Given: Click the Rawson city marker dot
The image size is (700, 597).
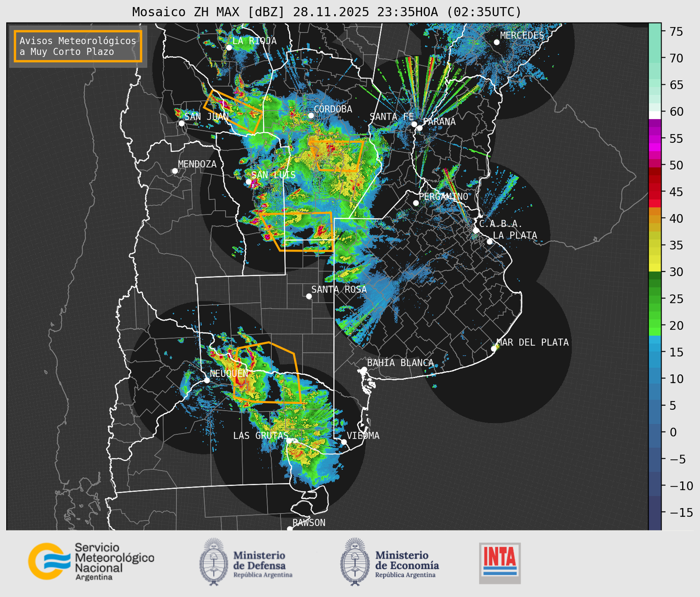Looking at the screenshot, I should click(290, 529).
